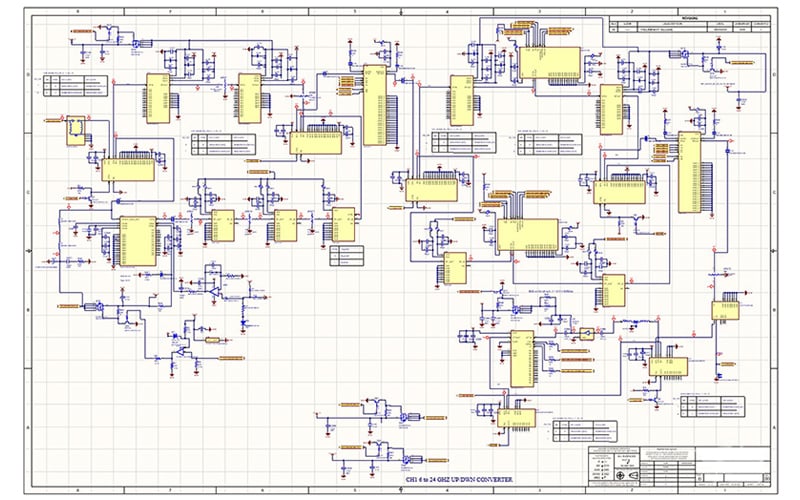Select the yellow IC just above the sheet title text

[x=516, y=418]
